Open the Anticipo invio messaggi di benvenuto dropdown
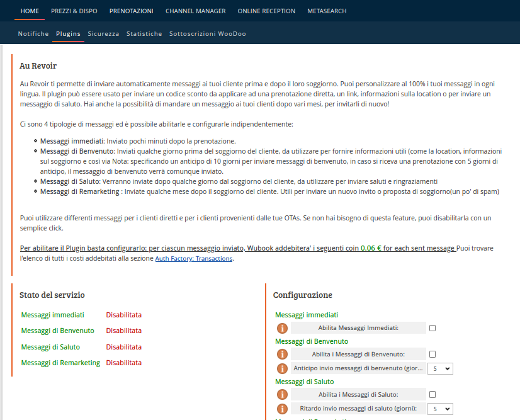 [x=441, y=368]
